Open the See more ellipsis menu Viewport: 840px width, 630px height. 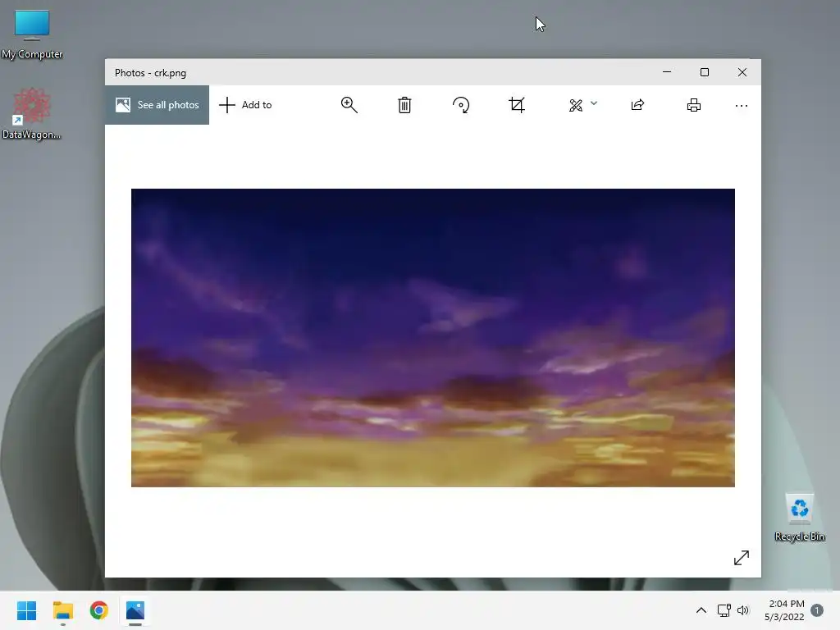point(742,106)
